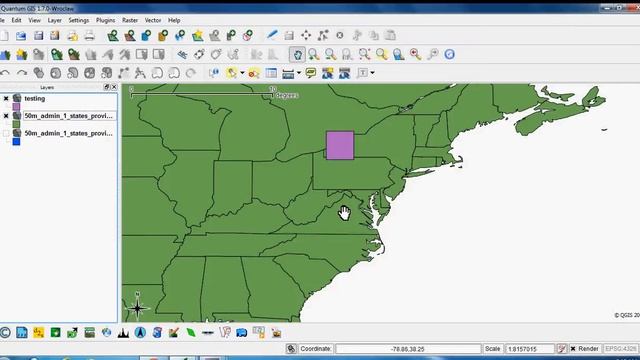640x360 pixels.
Task: Click Zoom to Selection icon
Action: pos(382,54)
